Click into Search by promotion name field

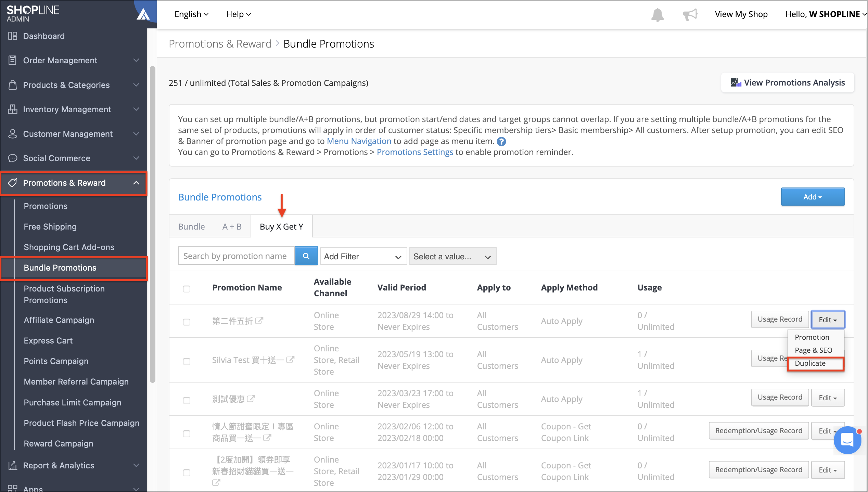236,256
